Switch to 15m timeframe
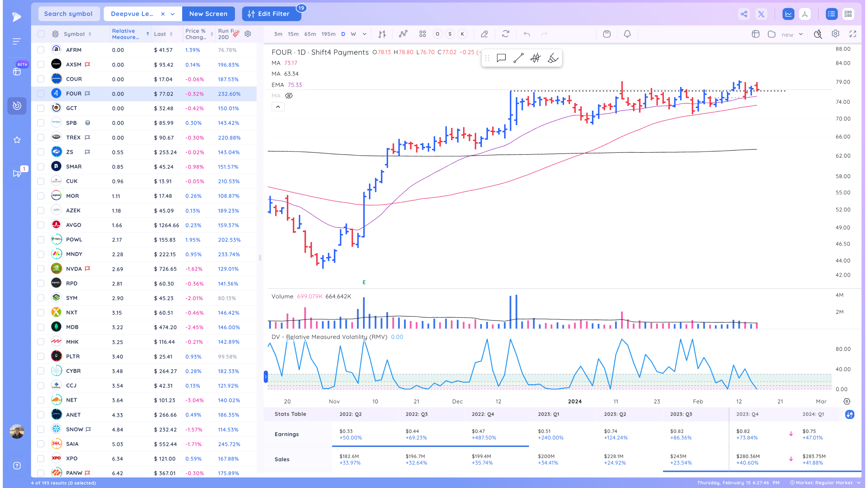The height and width of the screenshot is (488, 868). click(x=293, y=34)
